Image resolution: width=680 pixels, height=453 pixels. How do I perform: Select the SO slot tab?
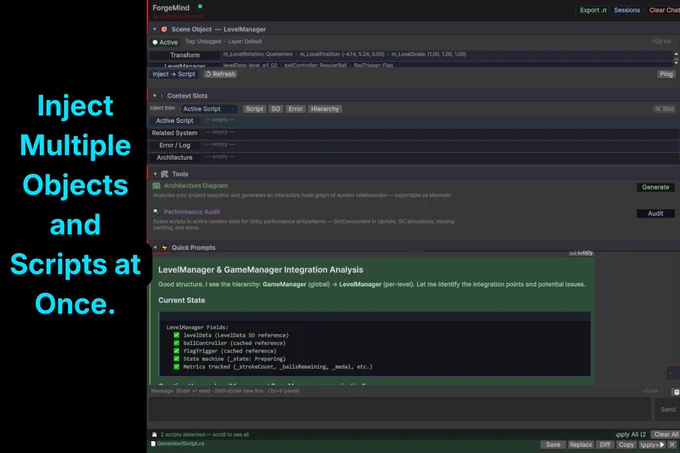(276, 109)
